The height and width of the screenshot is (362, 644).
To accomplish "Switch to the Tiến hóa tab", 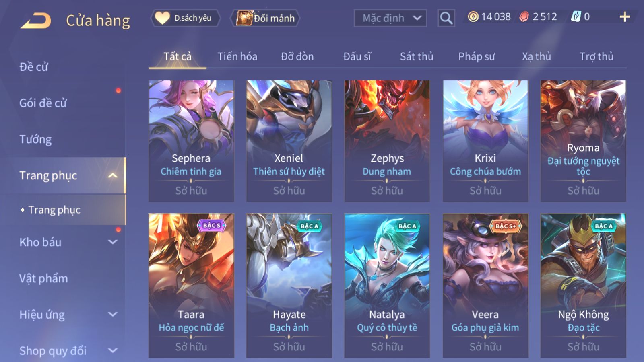I will click(237, 56).
